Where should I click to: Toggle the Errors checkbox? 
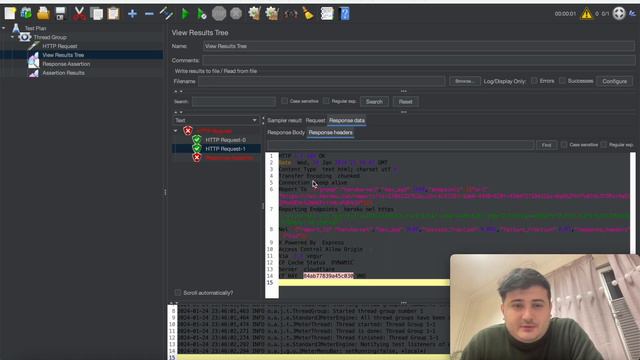point(534,81)
